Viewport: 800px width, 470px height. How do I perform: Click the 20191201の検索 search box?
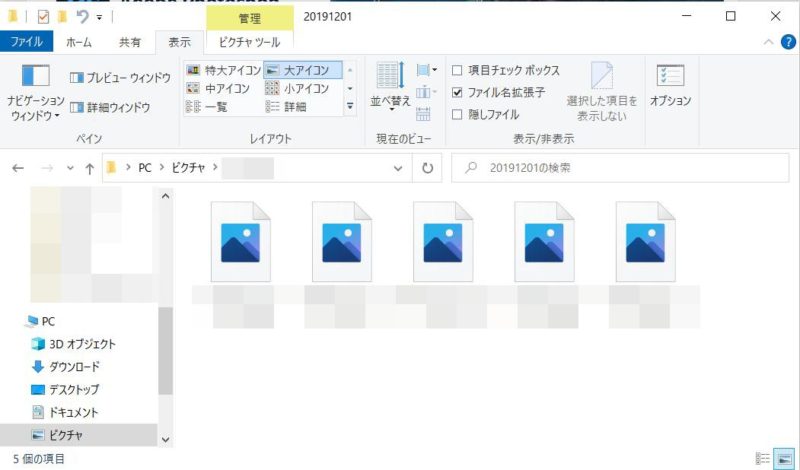point(620,168)
